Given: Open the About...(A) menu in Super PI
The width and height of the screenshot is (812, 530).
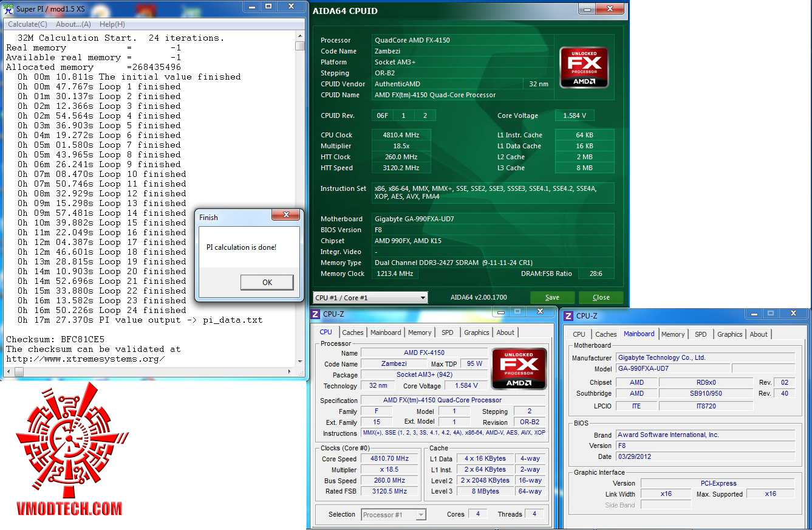Looking at the screenshot, I should [73, 24].
